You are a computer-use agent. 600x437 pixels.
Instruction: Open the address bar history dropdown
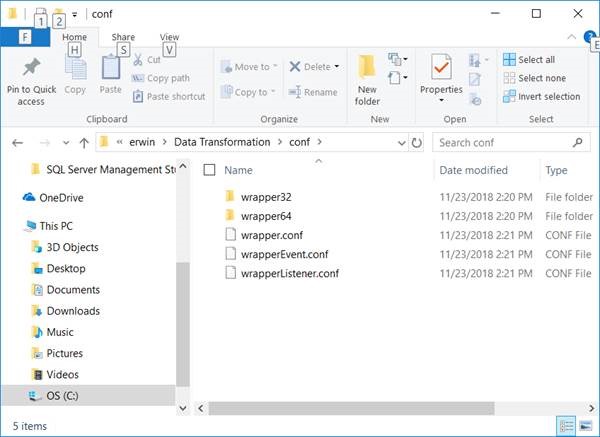pyautogui.click(x=401, y=143)
